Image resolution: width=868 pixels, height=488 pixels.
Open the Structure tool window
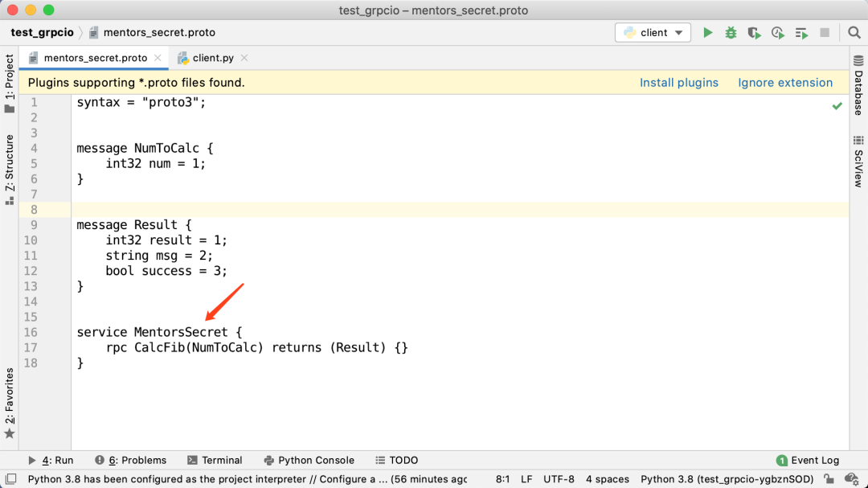[x=10, y=170]
